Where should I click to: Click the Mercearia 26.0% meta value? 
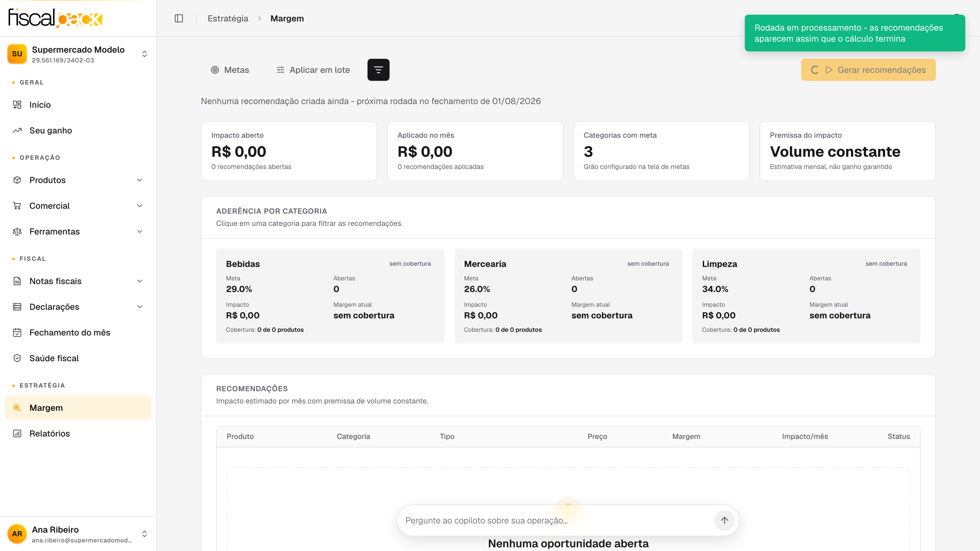(x=477, y=289)
